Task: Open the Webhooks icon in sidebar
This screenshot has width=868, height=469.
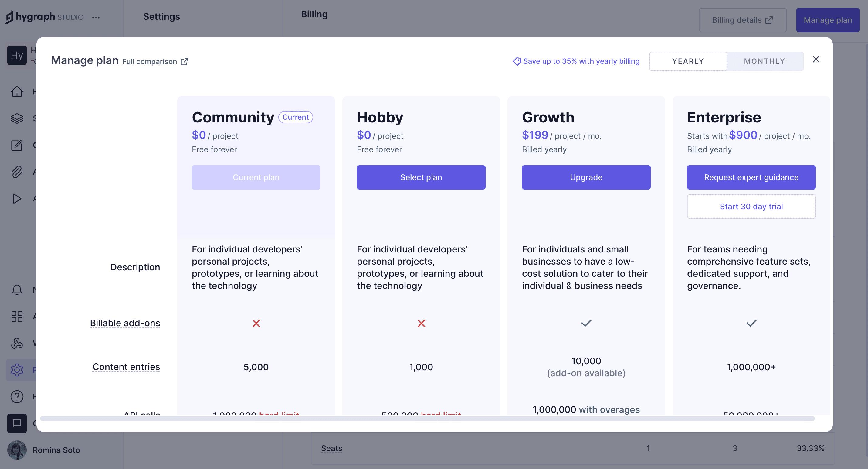Action: coord(17,343)
